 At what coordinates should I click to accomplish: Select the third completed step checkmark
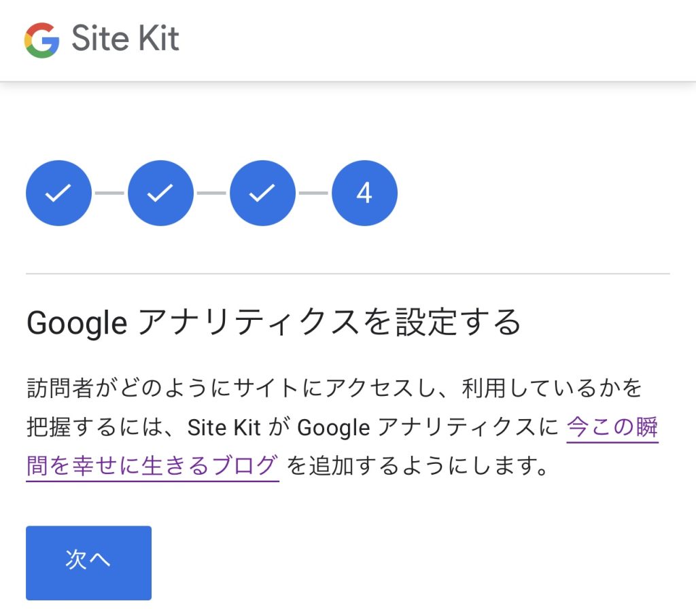point(262,193)
